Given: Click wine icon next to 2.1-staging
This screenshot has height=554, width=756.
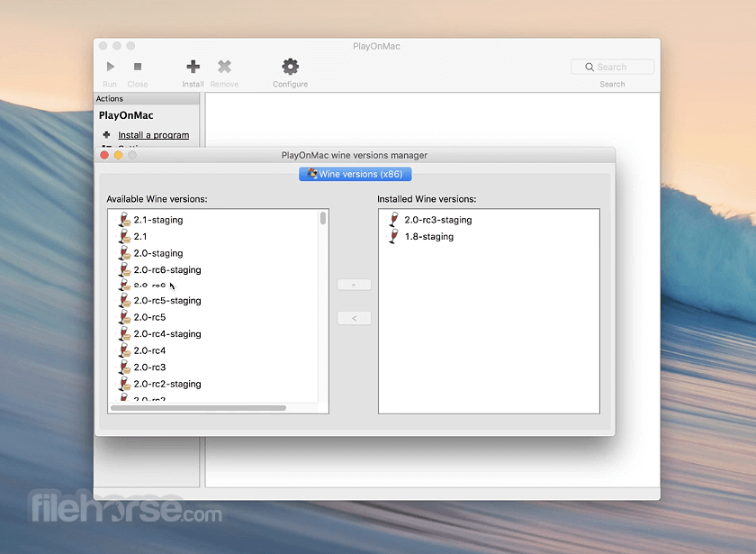Looking at the screenshot, I should click(124, 220).
